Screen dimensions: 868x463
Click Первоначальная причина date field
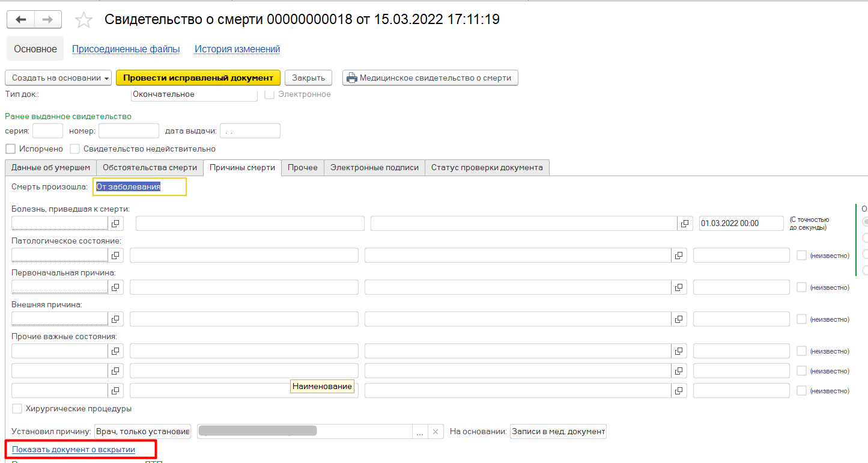tap(741, 287)
